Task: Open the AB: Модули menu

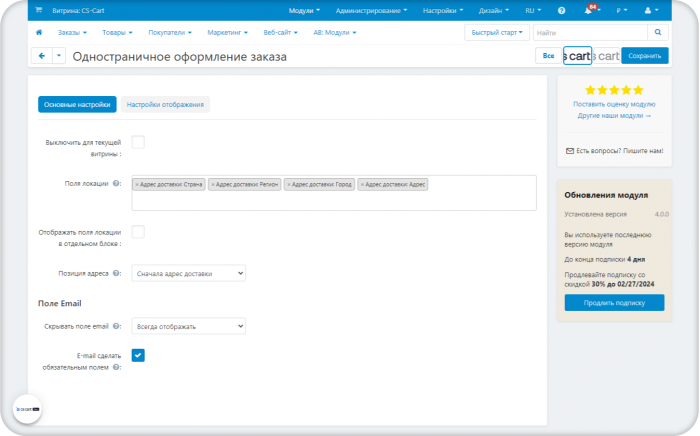Action: point(334,32)
